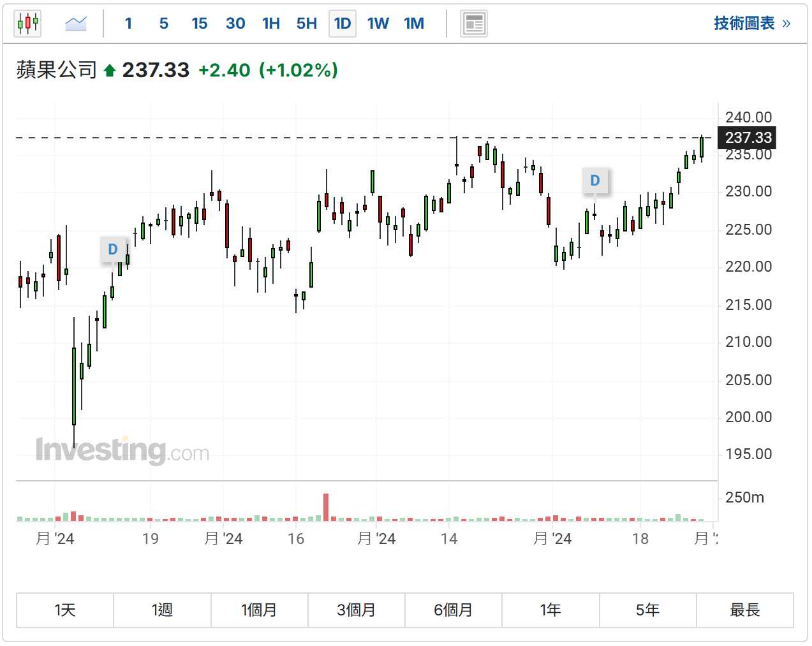Switch to the 1H interval
812x646 pixels.
click(271, 24)
